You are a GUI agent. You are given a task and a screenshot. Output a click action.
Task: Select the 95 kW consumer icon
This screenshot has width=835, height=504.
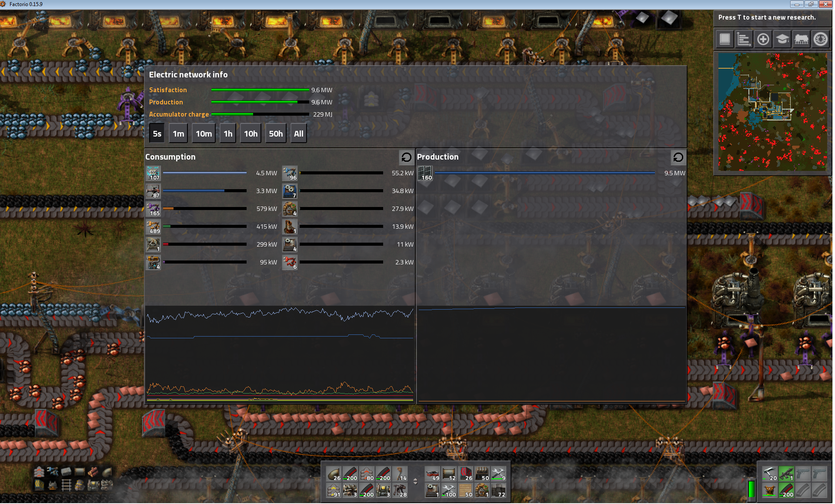pos(153,262)
